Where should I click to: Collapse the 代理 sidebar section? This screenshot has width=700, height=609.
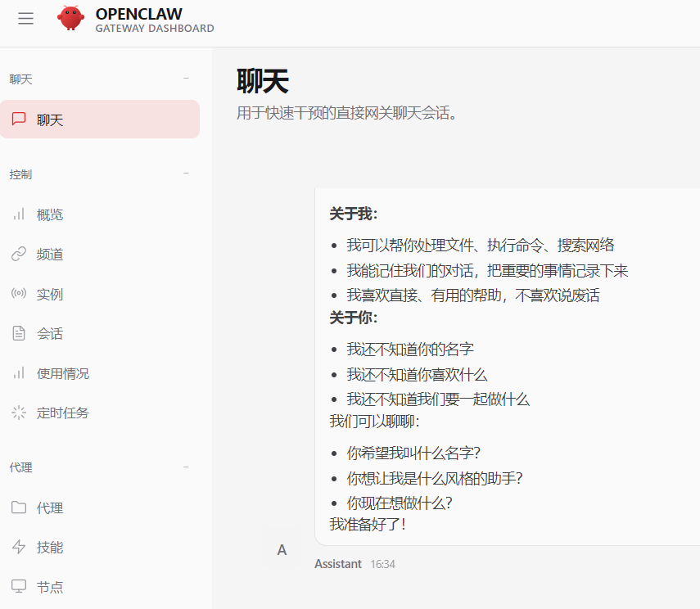pyautogui.click(x=187, y=467)
